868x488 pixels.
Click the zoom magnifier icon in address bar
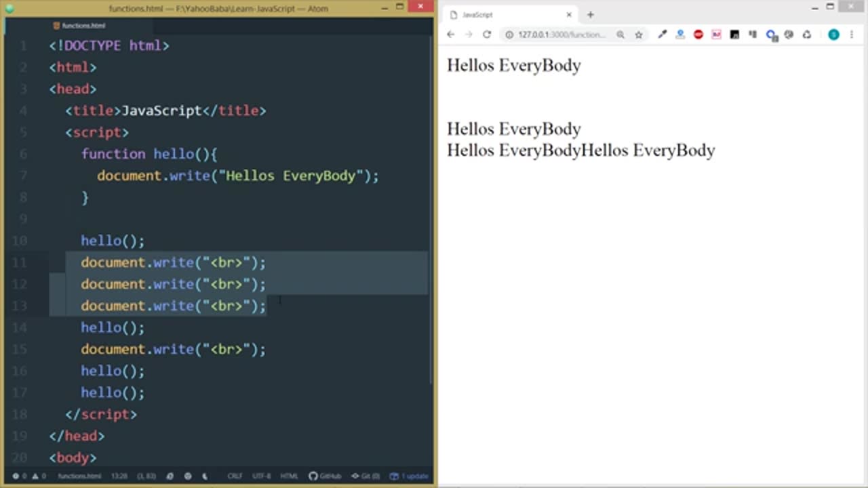click(x=620, y=35)
